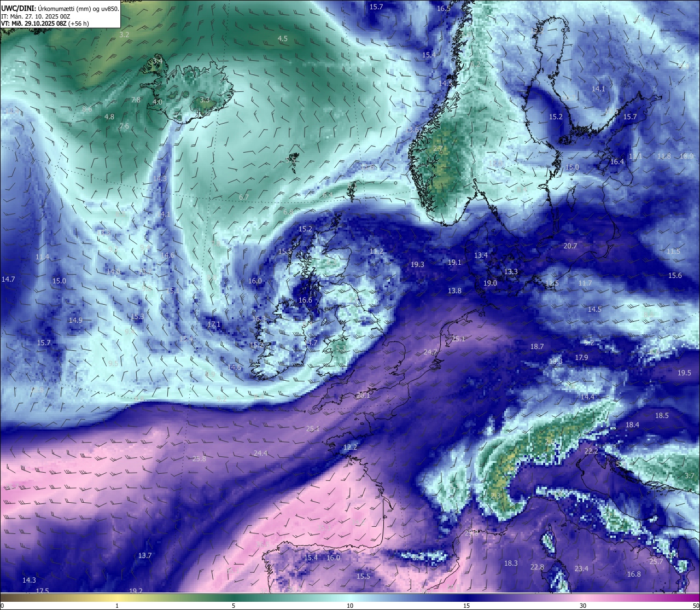Click the 19.5 value near the right edge
Image resolution: width=700 pixels, height=610 pixels.
click(x=684, y=373)
